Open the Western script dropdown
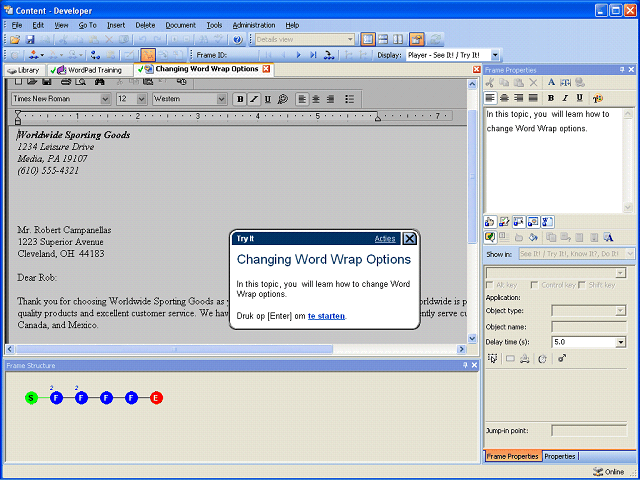Image resolution: width=640 pixels, height=480 pixels. [x=222, y=99]
